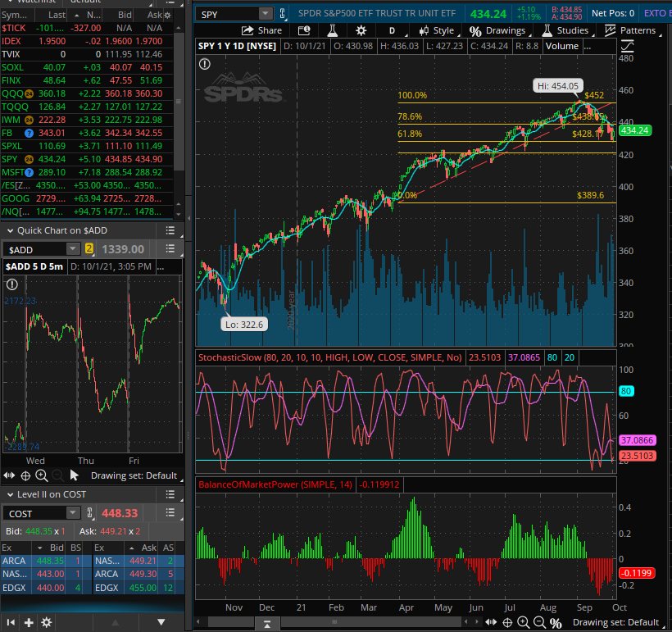Click the green 434.24 price bubble on axis

pyautogui.click(x=635, y=130)
